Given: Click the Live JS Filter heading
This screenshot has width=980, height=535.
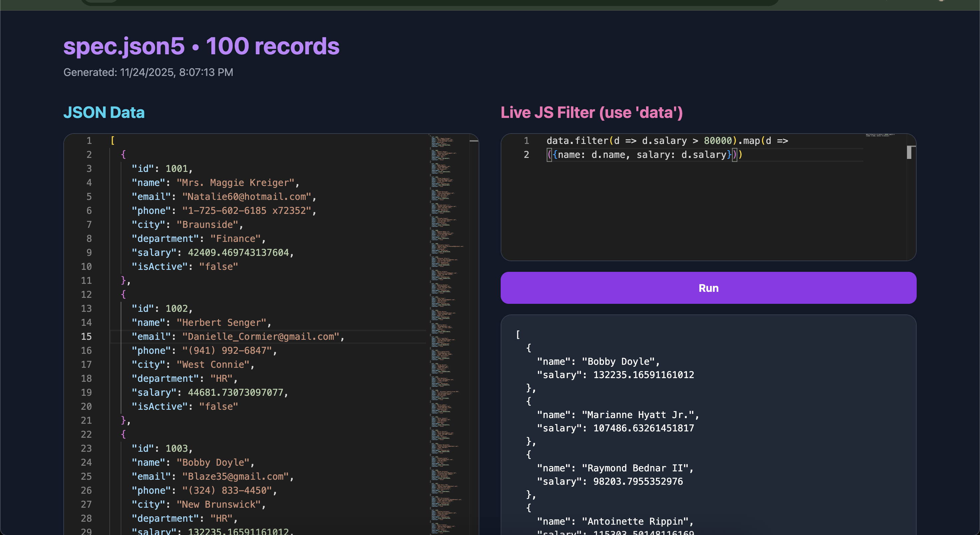Looking at the screenshot, I should click(591, 112).
